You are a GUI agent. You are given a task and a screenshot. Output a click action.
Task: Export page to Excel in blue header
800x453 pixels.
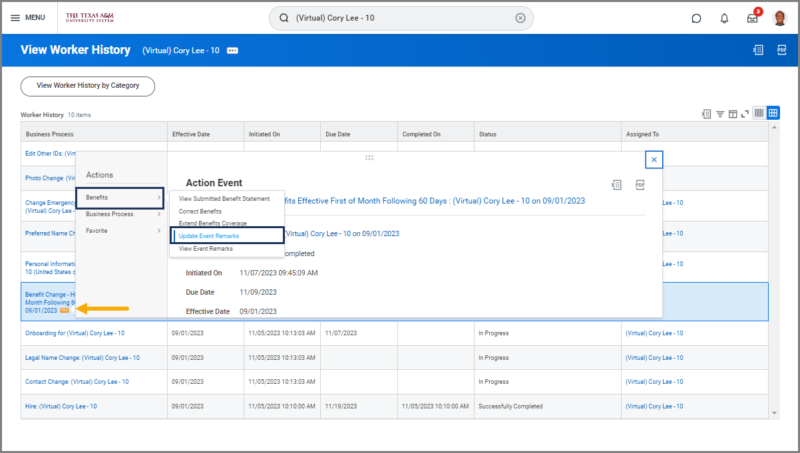(x=757, y=50)
